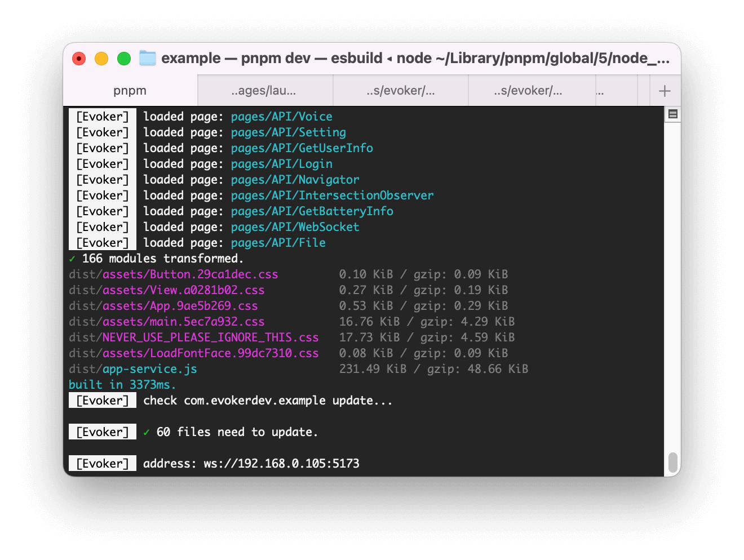744x560 pixels.
Task: Minimize the window with the yellow button
Action: point(101,59)
